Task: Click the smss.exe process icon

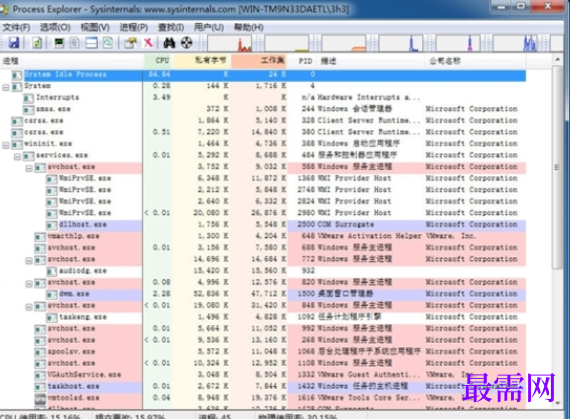Action: tap(28, 109)
